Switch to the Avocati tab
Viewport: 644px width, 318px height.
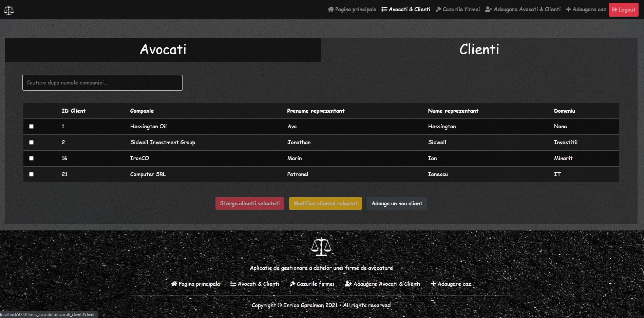coord(163,50)
